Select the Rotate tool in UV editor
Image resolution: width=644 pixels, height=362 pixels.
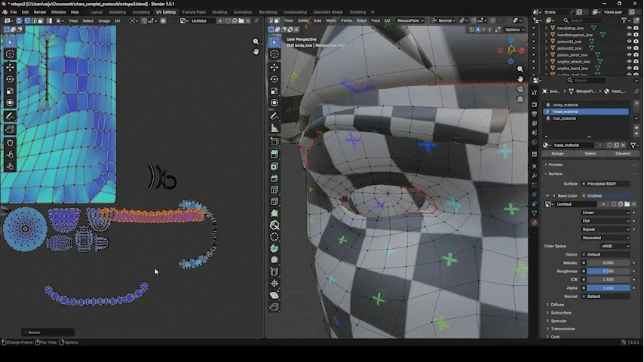coord(10,78)
